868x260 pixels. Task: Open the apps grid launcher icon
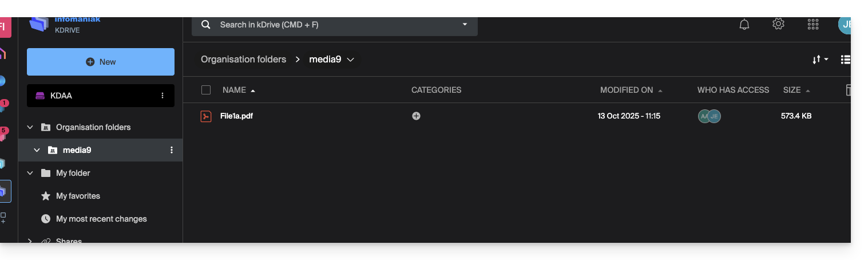[812, 25]
